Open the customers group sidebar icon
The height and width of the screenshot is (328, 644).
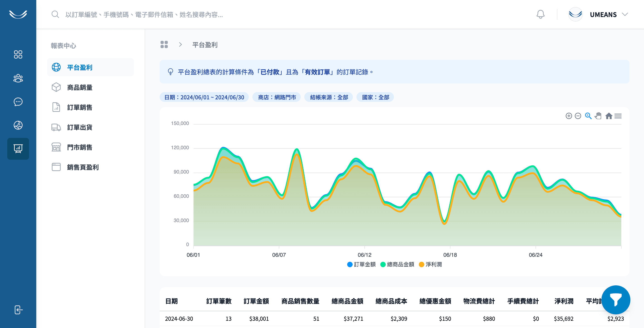click(x=18, y=78)
